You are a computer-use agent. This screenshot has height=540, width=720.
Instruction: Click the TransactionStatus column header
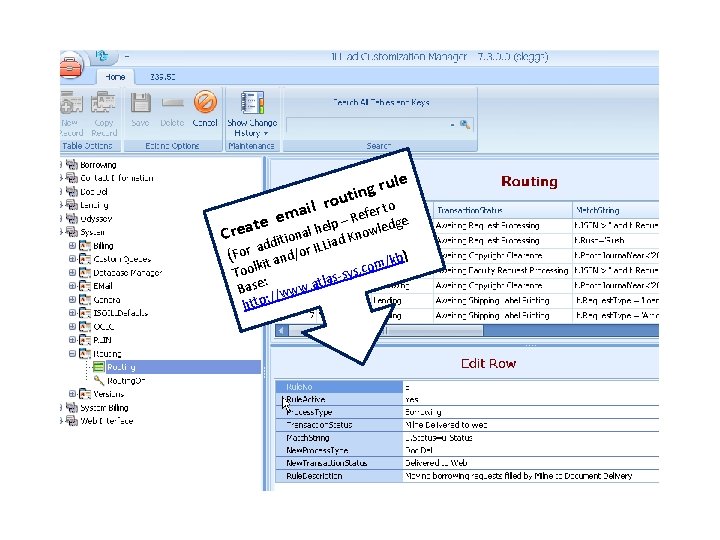point(503,210)
